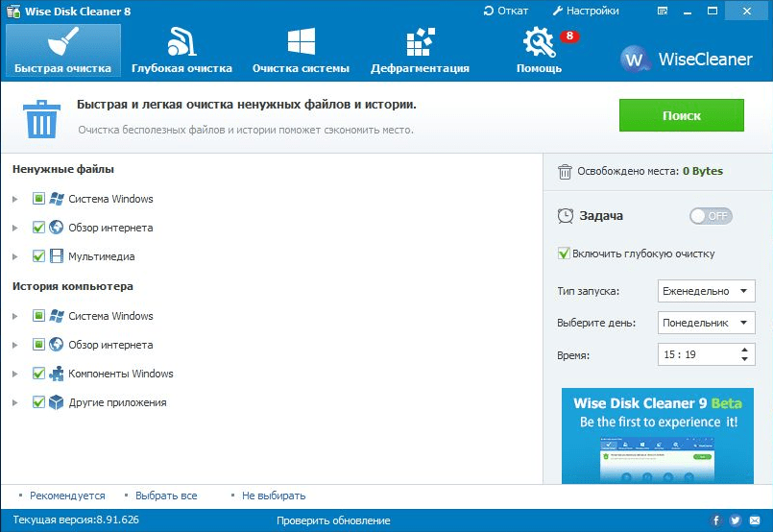Click the Facebook icon in status bar
The image size is (773, 532).
pos(715,520)
